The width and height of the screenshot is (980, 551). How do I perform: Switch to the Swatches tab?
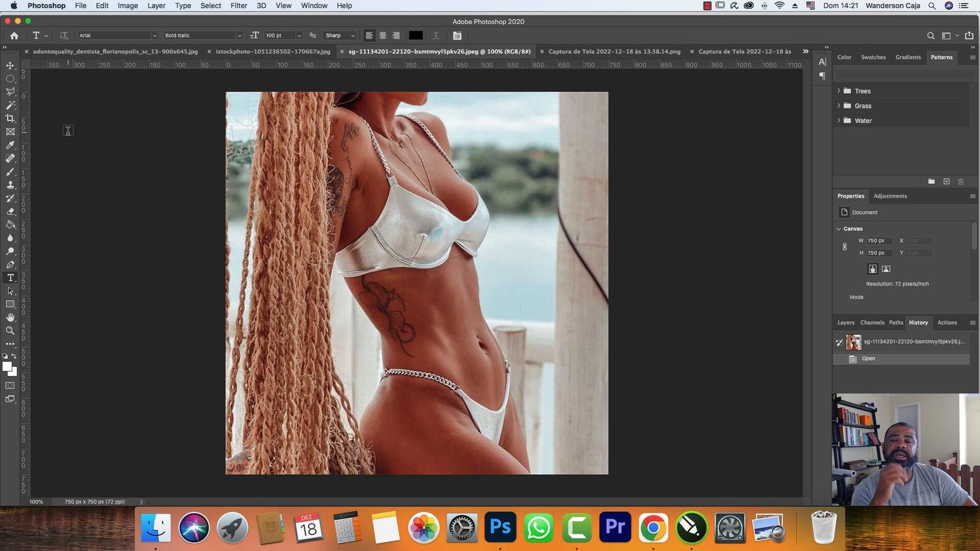(873, 57)
